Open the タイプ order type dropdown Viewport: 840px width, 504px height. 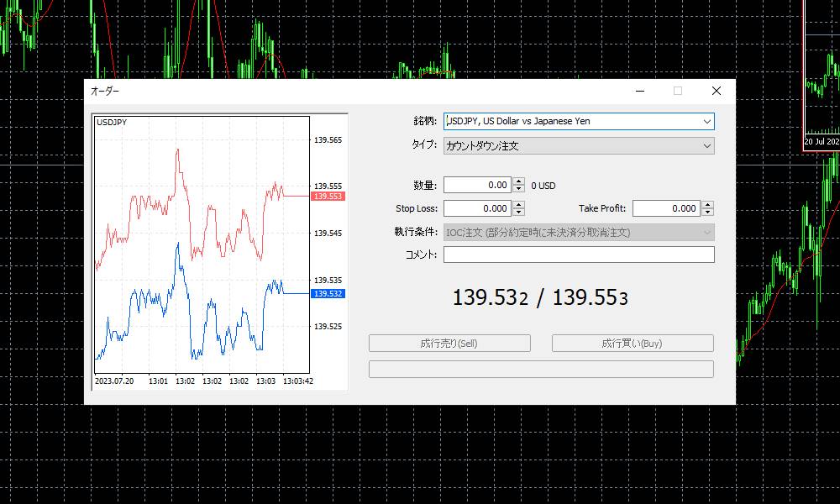tap(706, 145)
